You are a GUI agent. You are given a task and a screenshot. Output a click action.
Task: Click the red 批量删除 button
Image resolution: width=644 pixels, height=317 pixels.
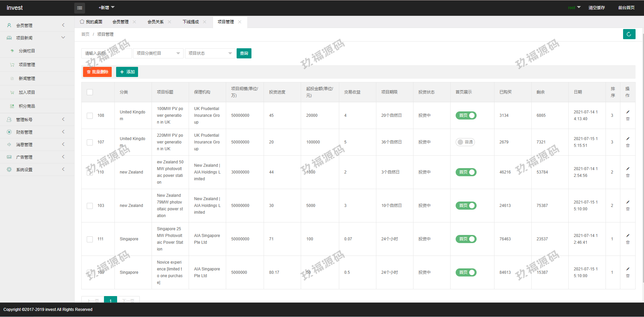[97, 72]
